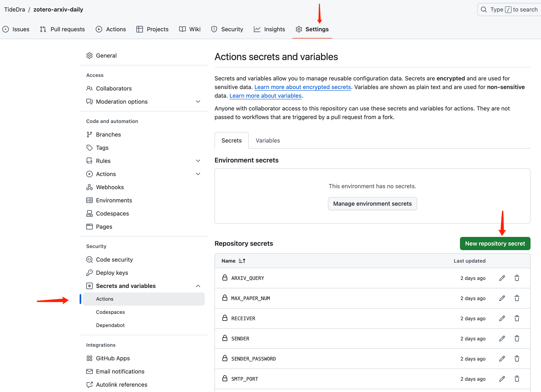
Task: Click New repository secret button
Action: pyautogui.click(x=495, y=244)
